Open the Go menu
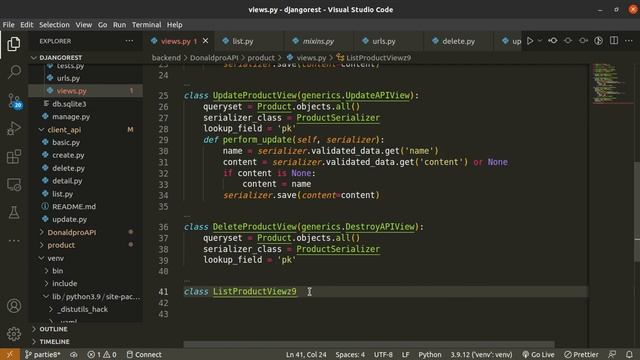This screenshot has height=360, width=640. coord(102,24)
